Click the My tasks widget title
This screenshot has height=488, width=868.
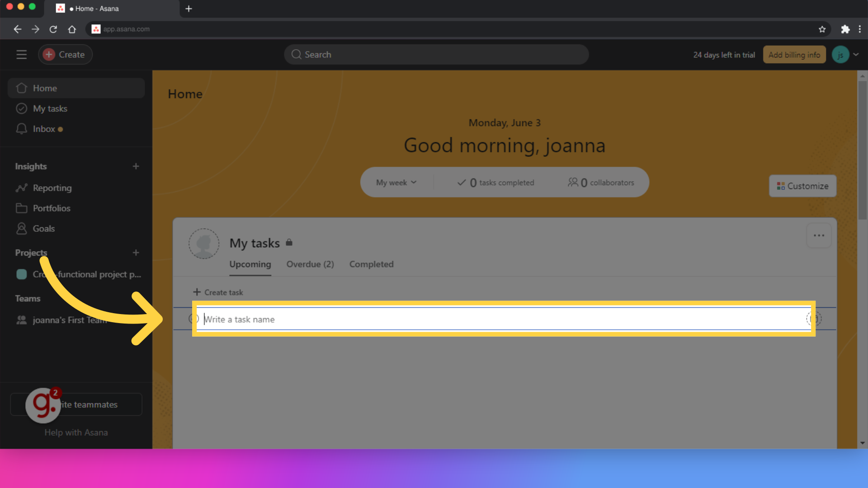(255, 243)
